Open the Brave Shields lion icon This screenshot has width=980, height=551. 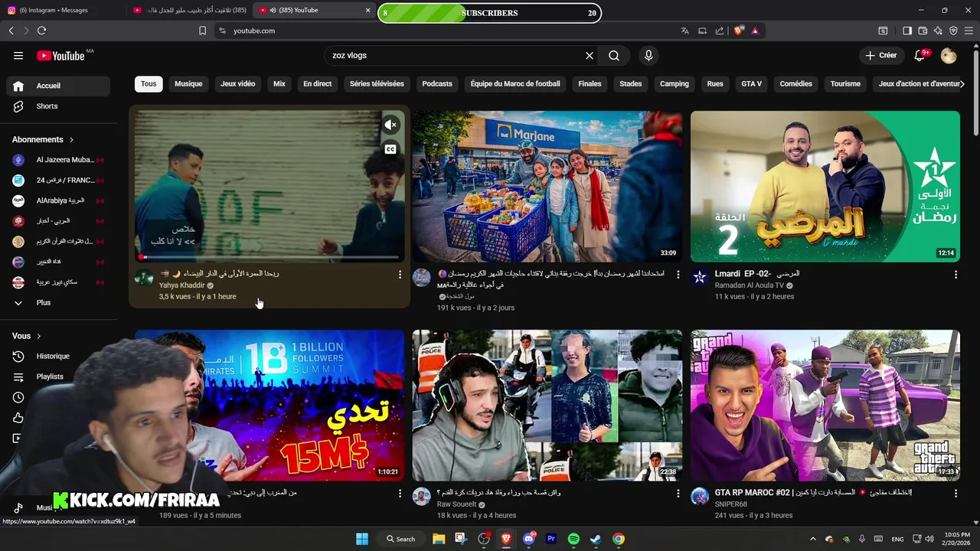pyautogui.click(x=739, y=31)
